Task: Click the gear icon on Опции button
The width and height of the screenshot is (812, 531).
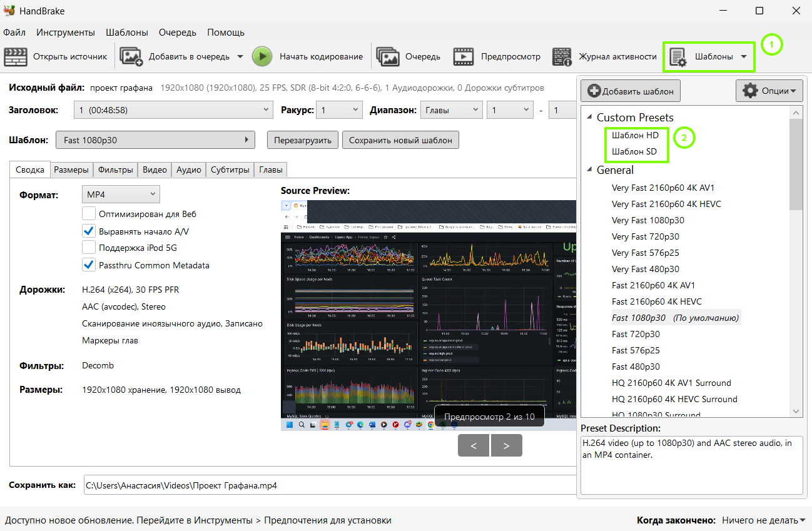Action: tap(750, 91)
